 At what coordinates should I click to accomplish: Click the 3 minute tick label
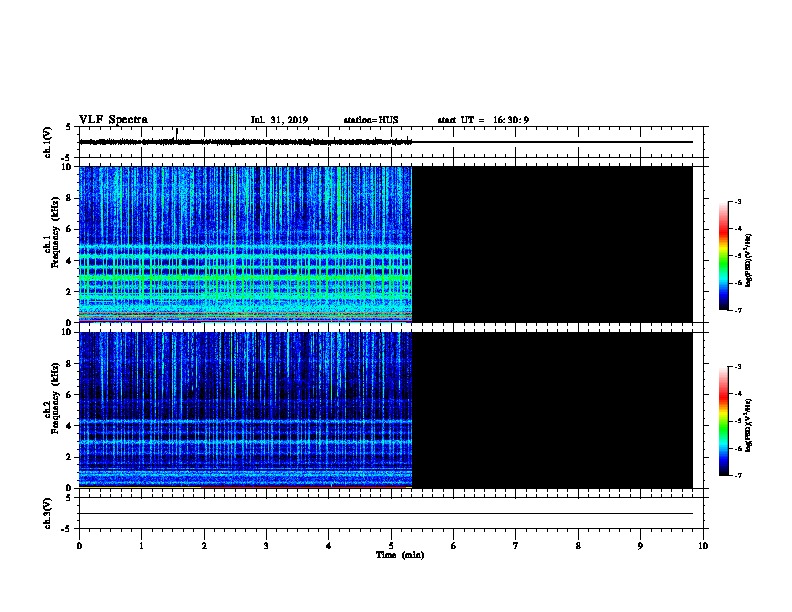click(x=266, y=545)
